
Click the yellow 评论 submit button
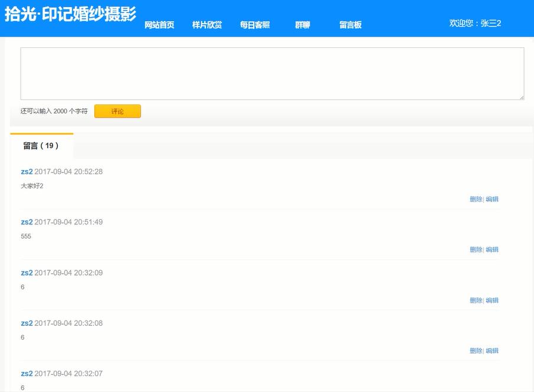click(117, 111)
